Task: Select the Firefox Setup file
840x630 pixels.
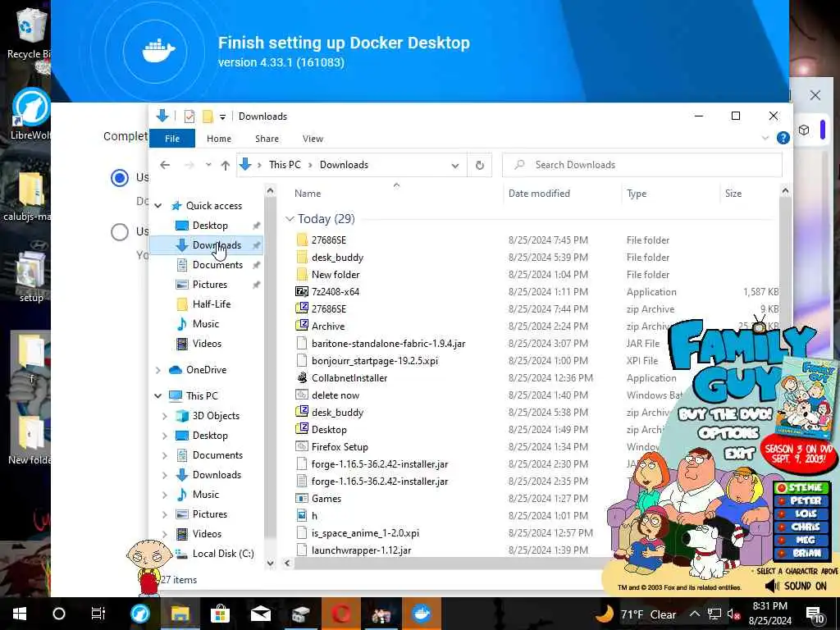Action: click(x=340, y=447)
